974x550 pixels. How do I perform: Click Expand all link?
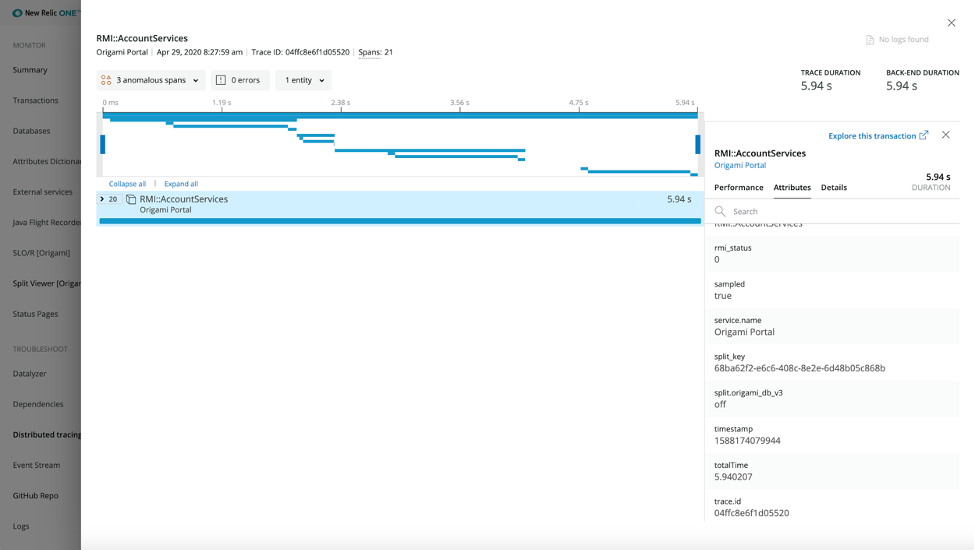(181, 184)
